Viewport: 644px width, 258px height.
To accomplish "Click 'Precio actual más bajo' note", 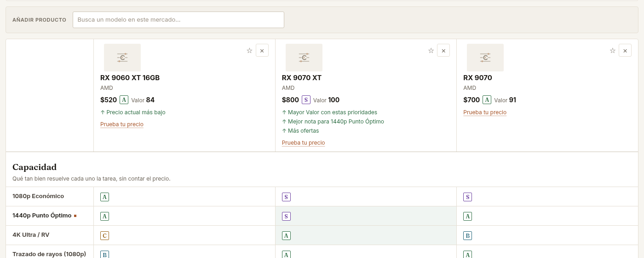I will coord(133,112).
